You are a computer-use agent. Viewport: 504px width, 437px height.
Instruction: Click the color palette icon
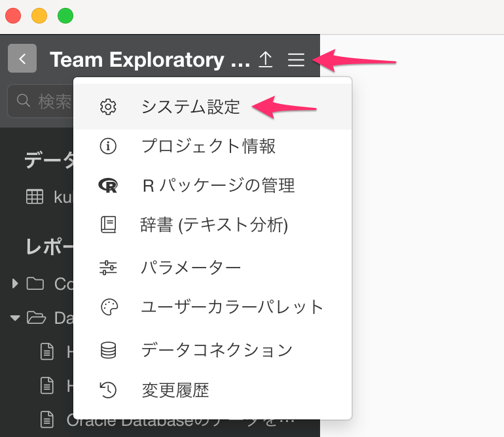click(x=109, y=307)
